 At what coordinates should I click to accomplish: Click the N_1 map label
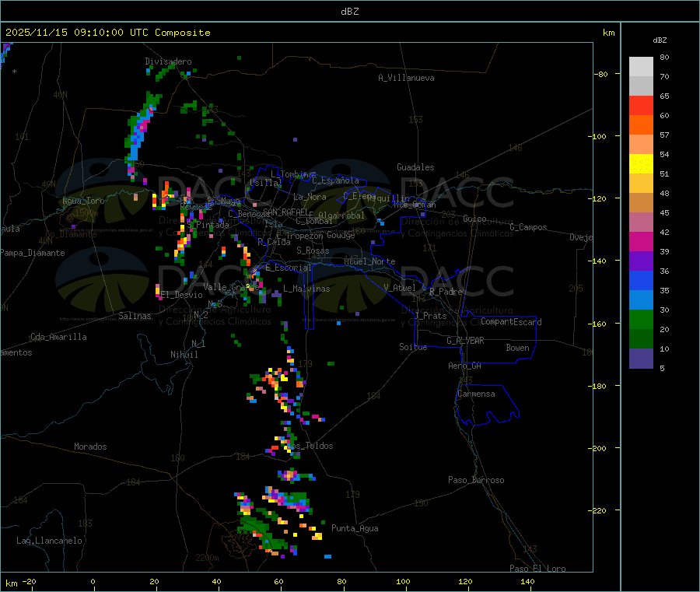[x=198, y=343]
